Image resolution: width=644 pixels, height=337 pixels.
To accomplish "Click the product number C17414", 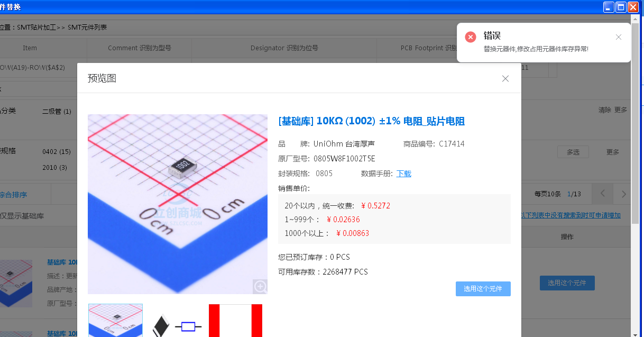I will click(x=452, y=144).
